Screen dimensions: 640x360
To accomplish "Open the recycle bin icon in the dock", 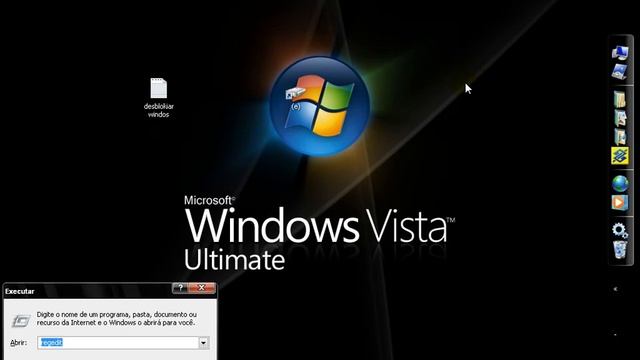I will (x=620, y=249).
